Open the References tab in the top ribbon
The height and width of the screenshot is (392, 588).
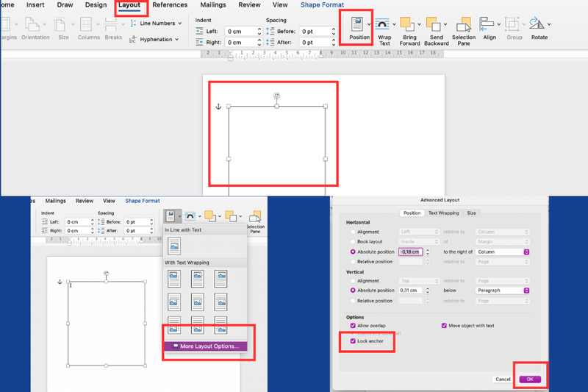170,5
